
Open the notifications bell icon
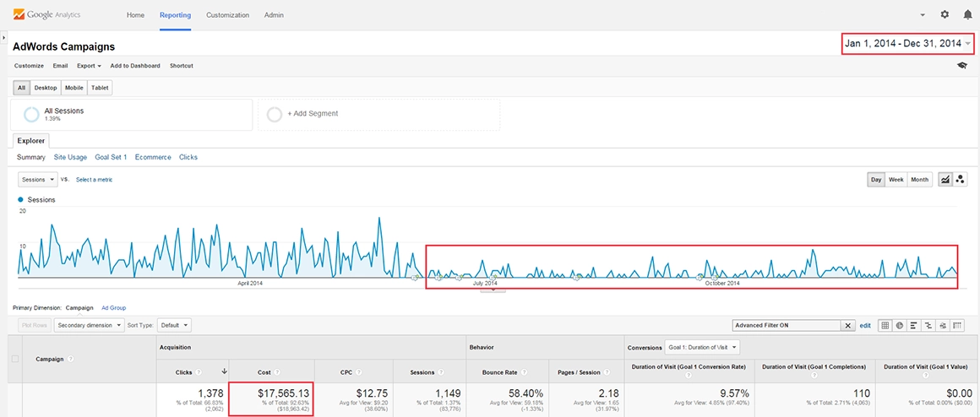pos(967,14)
